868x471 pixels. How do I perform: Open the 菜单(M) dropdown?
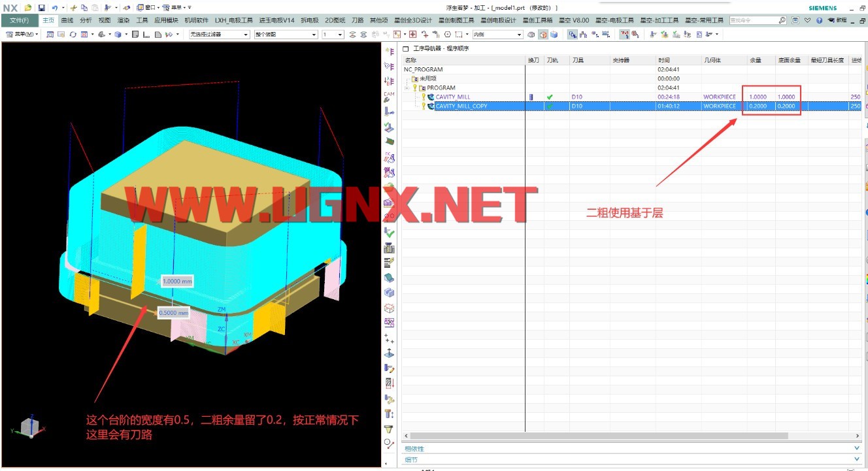click(22, 34)
